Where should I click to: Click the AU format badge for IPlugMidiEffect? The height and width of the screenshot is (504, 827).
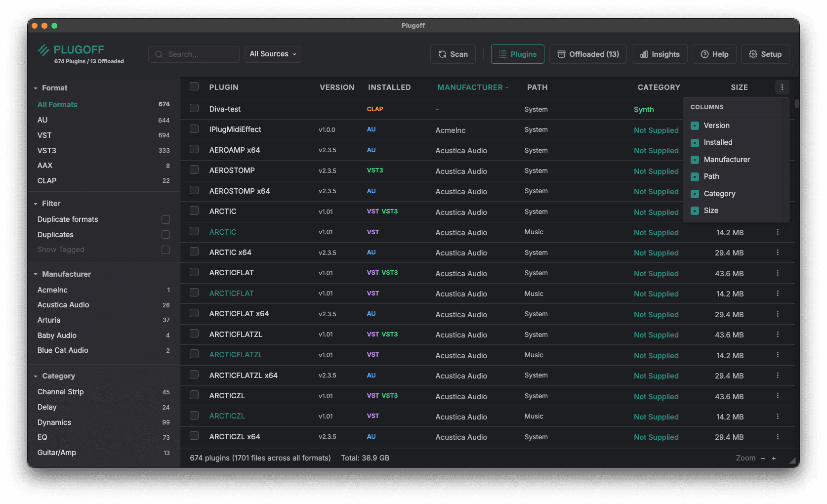pos(371,129)
